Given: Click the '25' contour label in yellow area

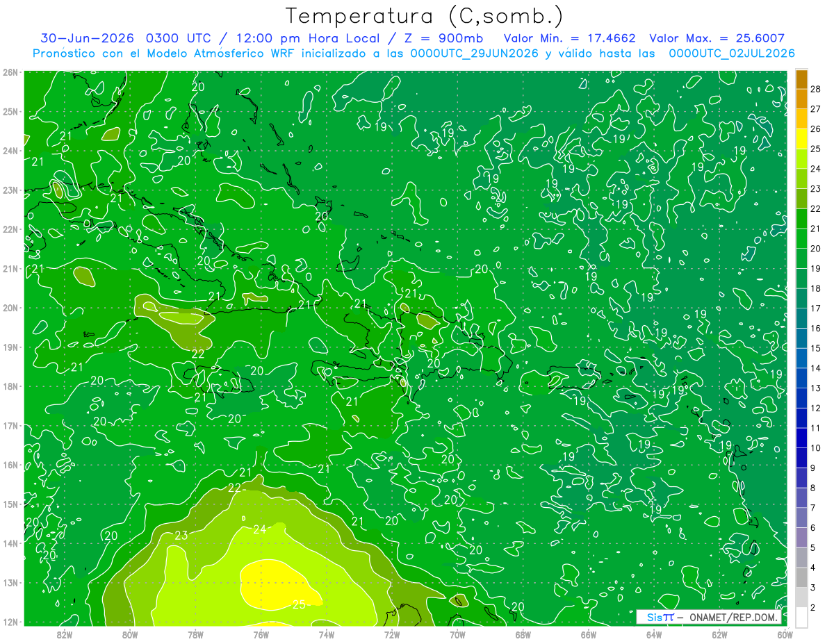Looking at the screenshot, I should point(298,604).
